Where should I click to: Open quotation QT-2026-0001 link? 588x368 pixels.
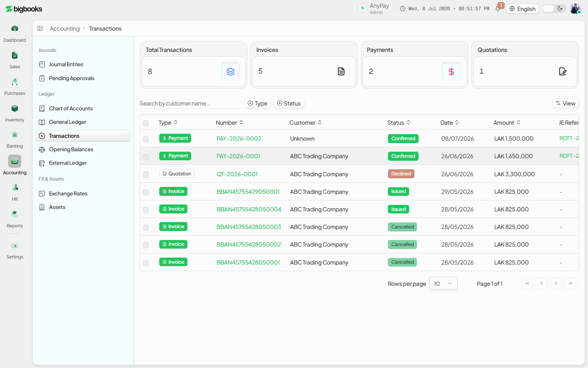point(237,174)
